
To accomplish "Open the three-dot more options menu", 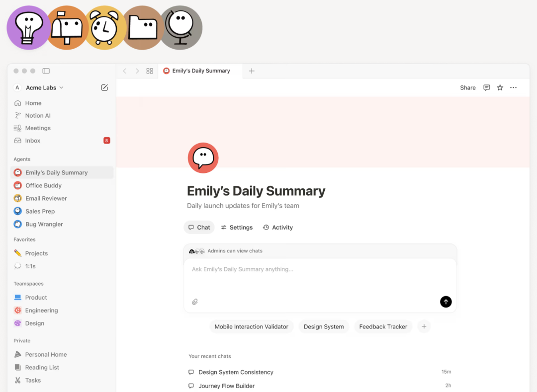I will click(513, 87).
